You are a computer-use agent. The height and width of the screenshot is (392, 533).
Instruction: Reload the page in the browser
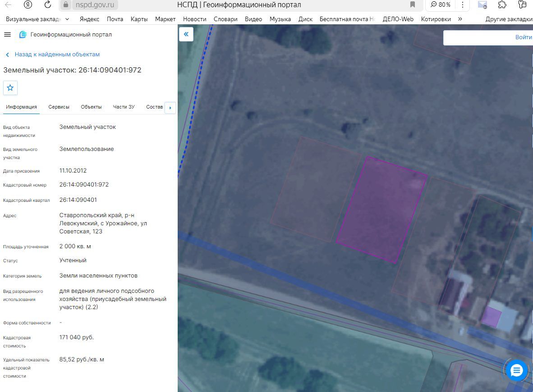48,5
